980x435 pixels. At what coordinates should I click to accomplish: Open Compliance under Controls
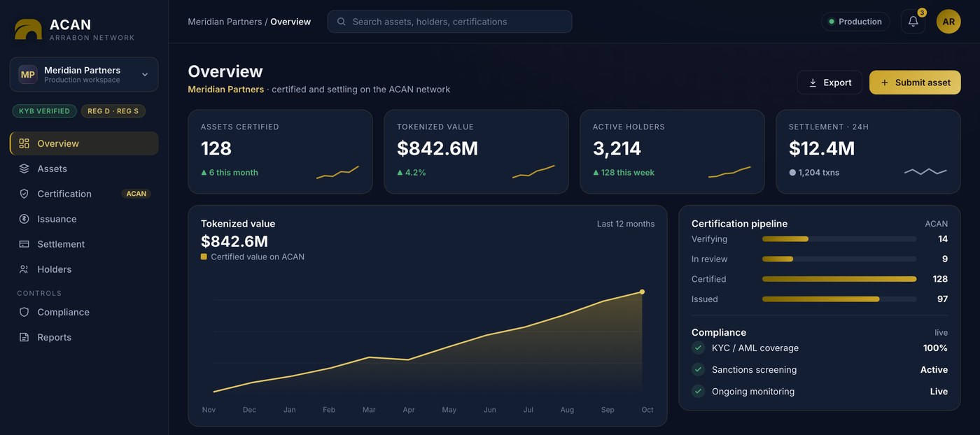84,312
